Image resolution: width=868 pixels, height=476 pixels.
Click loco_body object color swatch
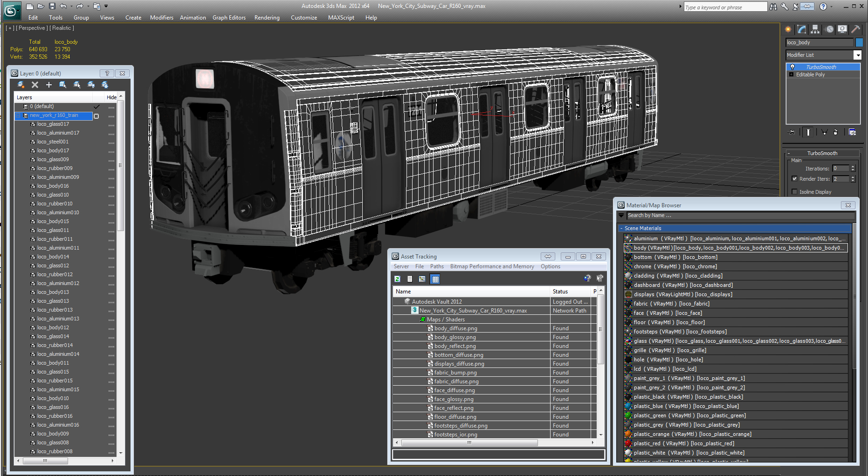click(859, 42)
